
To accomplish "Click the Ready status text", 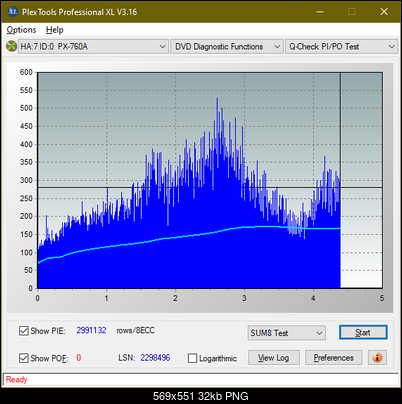I will (x=16, y=379).
